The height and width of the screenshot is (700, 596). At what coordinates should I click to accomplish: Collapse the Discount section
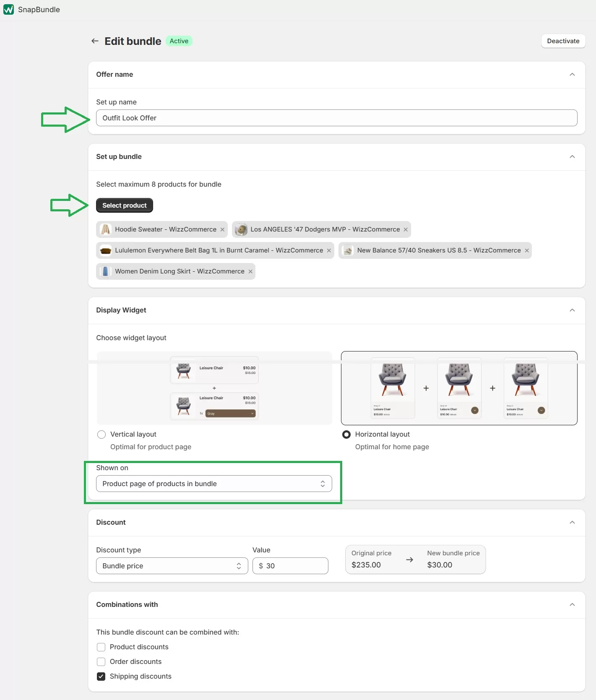(572, 523)
